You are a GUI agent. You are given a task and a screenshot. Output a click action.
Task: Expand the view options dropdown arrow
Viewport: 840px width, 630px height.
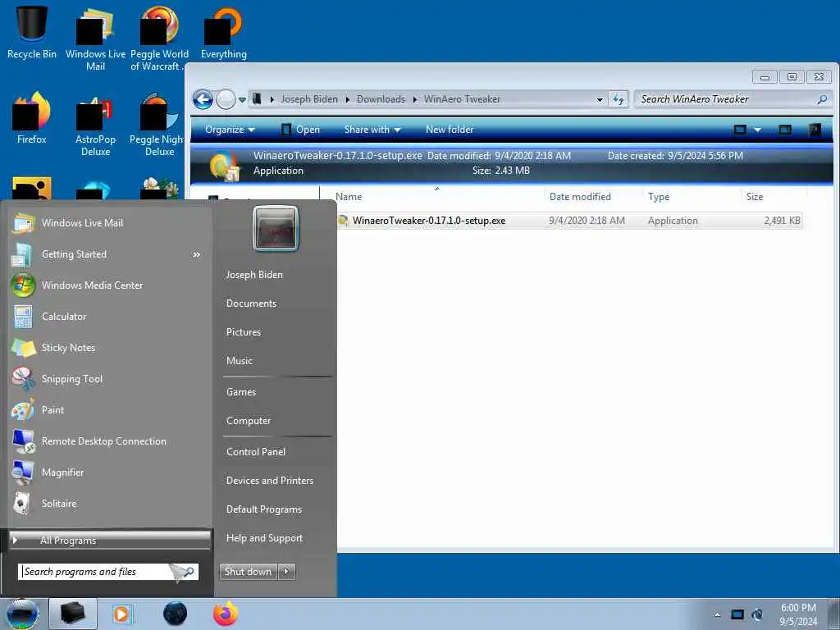click(x=757, y=130)
